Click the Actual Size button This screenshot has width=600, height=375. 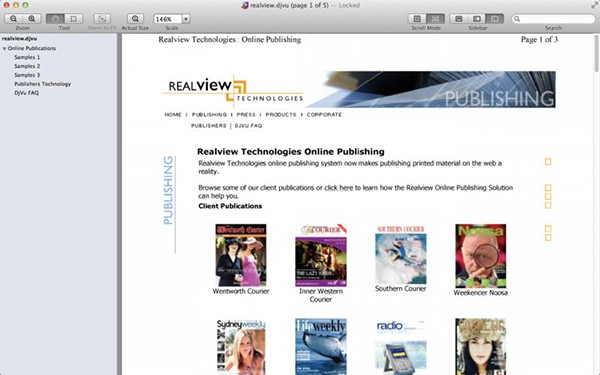135,19
